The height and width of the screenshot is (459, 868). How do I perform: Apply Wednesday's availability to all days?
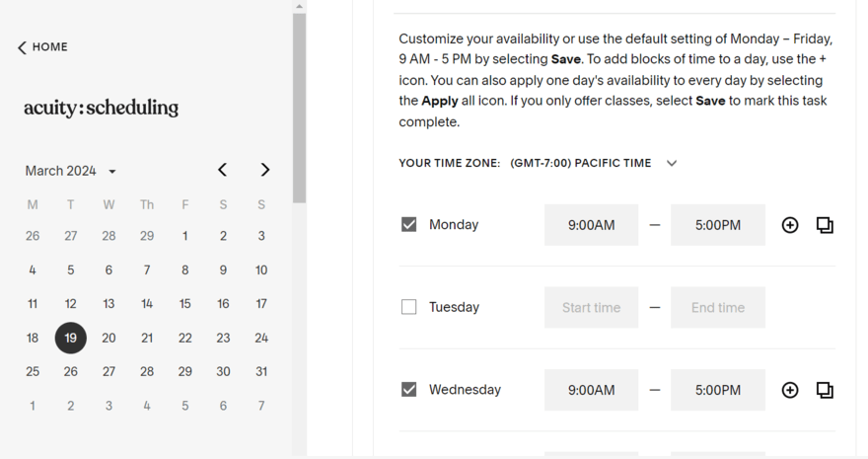(825, 390)
